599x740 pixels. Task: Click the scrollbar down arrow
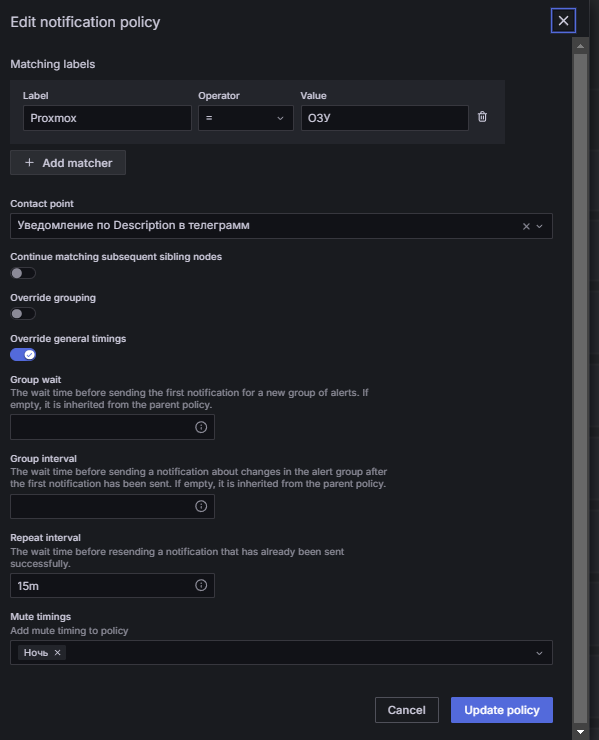[581, 732]
